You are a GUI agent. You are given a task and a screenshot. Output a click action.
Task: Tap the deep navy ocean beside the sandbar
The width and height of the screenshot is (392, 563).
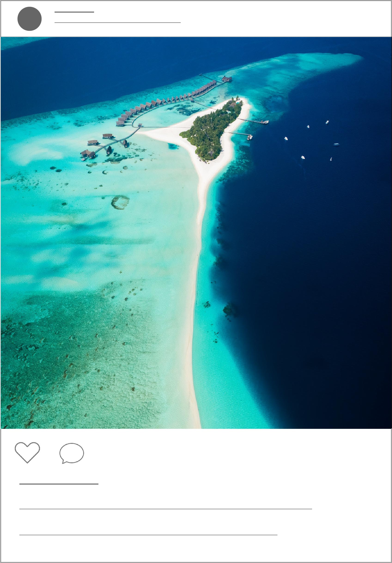[x=307, y=270]
